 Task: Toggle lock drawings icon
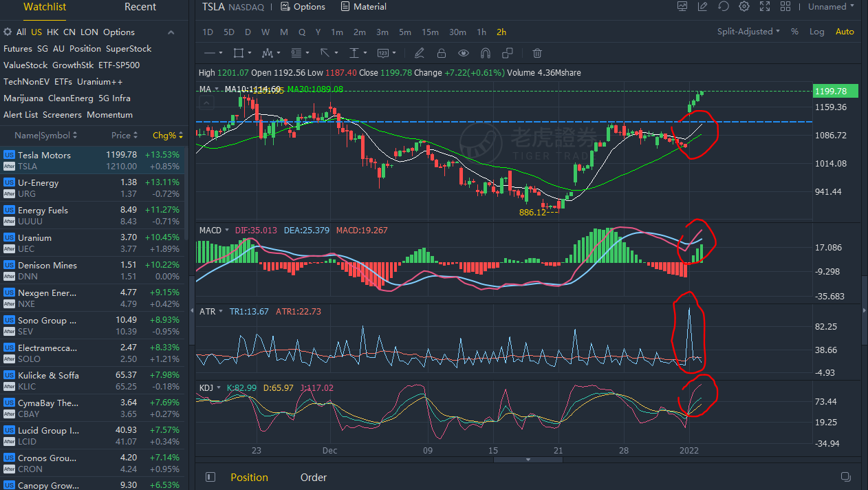(442, 53)
